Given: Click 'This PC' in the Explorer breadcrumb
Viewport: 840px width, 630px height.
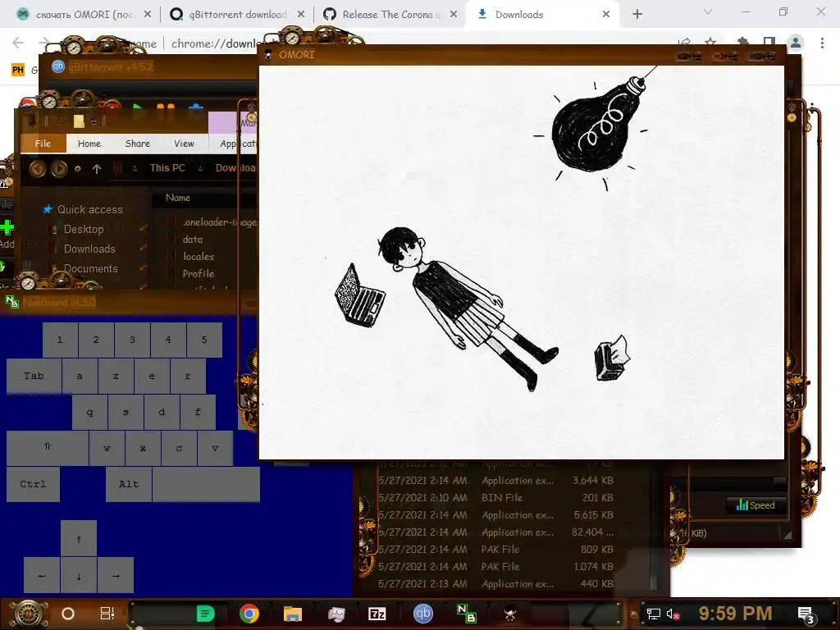Looking at the screenshot, I should 167,168.
